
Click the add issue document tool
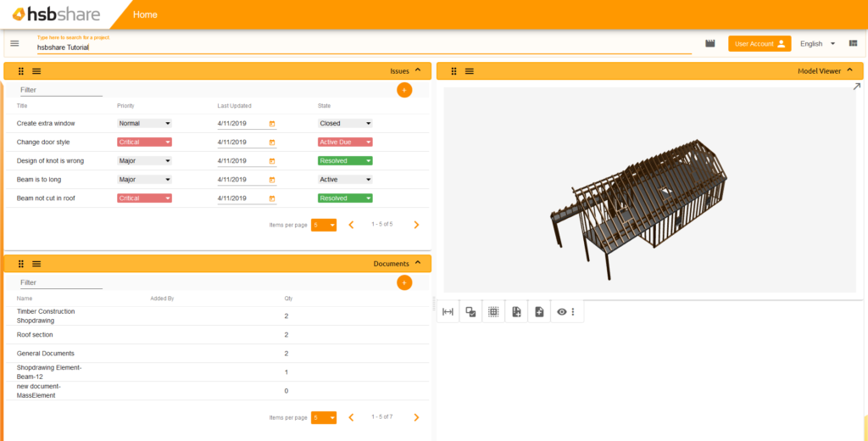516,312
